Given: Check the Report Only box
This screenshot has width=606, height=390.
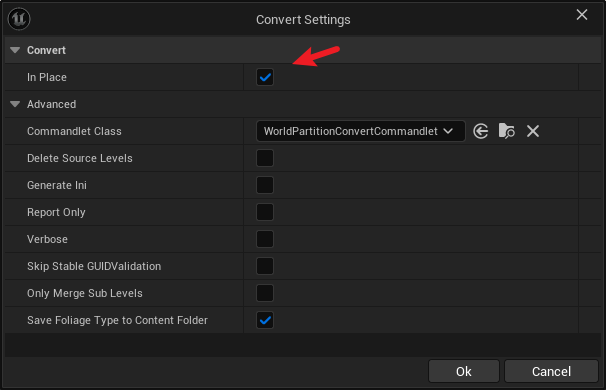Looking at the screenshot, I should [265, 212].
